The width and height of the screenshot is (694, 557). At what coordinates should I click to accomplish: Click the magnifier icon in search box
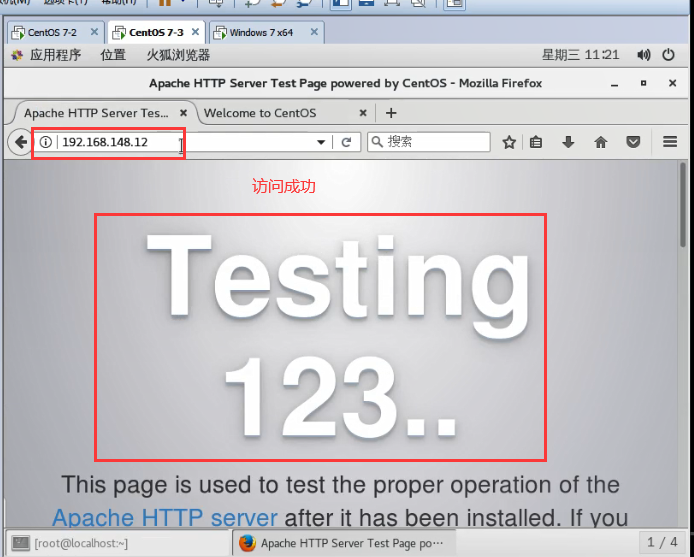tap(377, 142)
